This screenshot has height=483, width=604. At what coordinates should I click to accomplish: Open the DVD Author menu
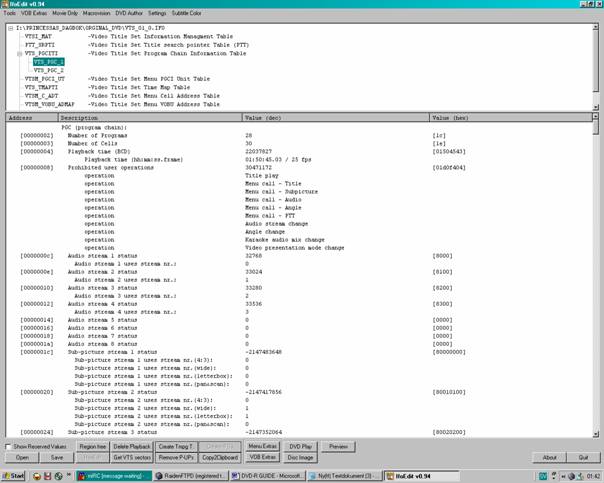coord(129,13)
